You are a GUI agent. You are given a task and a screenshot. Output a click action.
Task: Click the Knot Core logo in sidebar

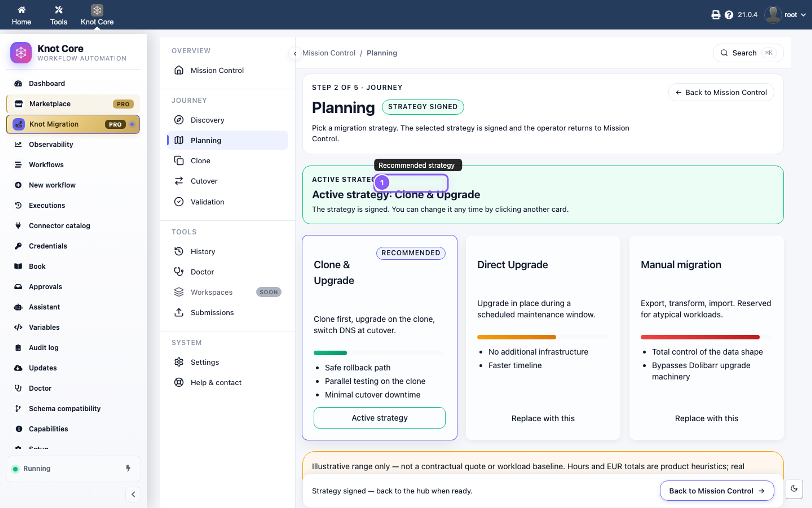click(x=21, y=52)
